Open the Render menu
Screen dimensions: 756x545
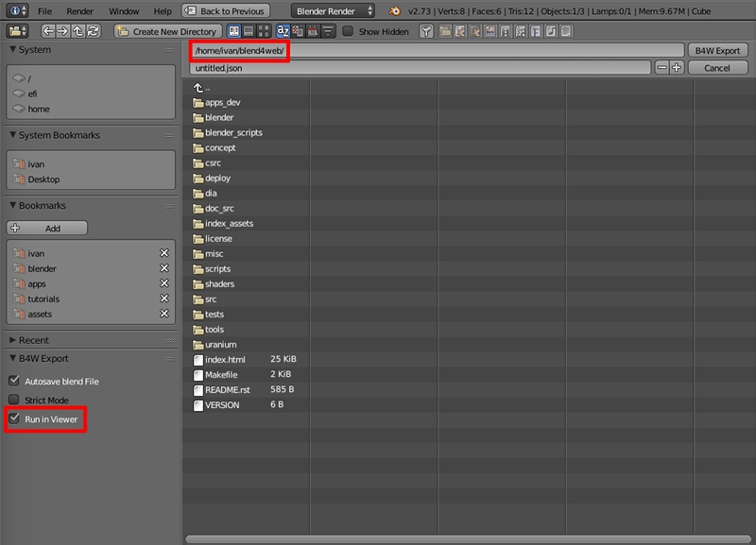tap(80, 11)
